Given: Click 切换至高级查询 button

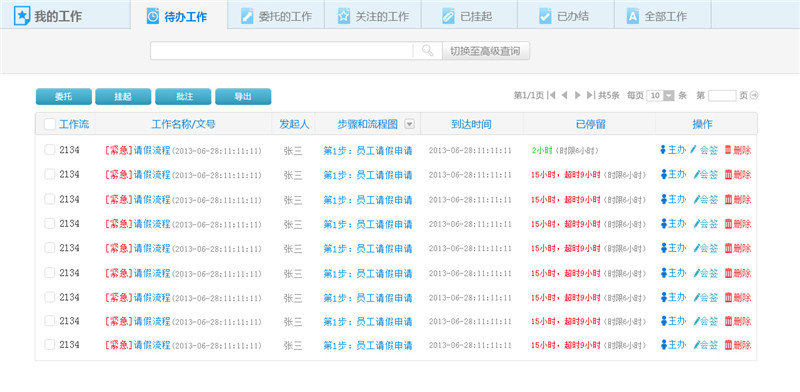Looking at the screenshot, I should (x=486, y=51).
